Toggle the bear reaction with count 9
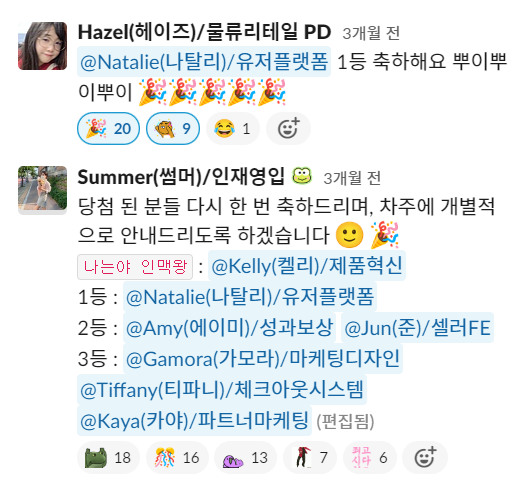This screenshot has height=482, width=527. pyautogui.click(x=173, y=128)
